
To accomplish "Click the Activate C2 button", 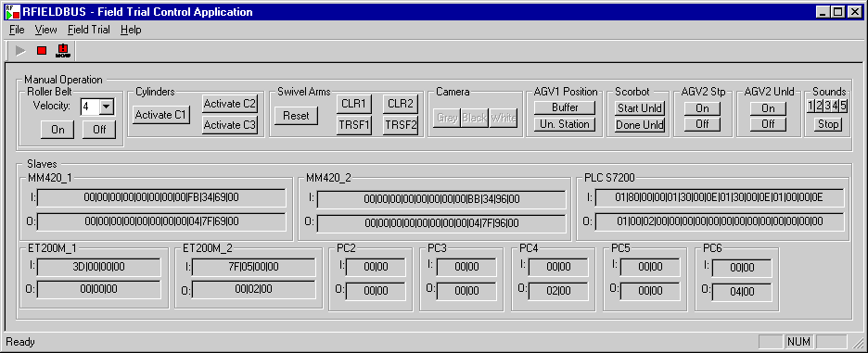I will tap(230, 104).
